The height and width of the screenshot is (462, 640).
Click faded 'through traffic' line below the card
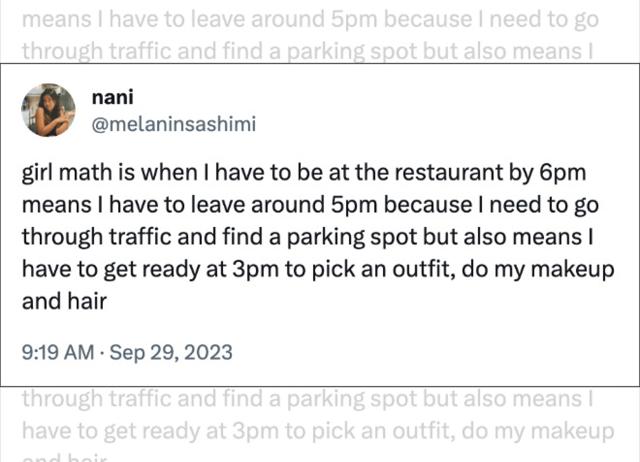coord(307,398)
